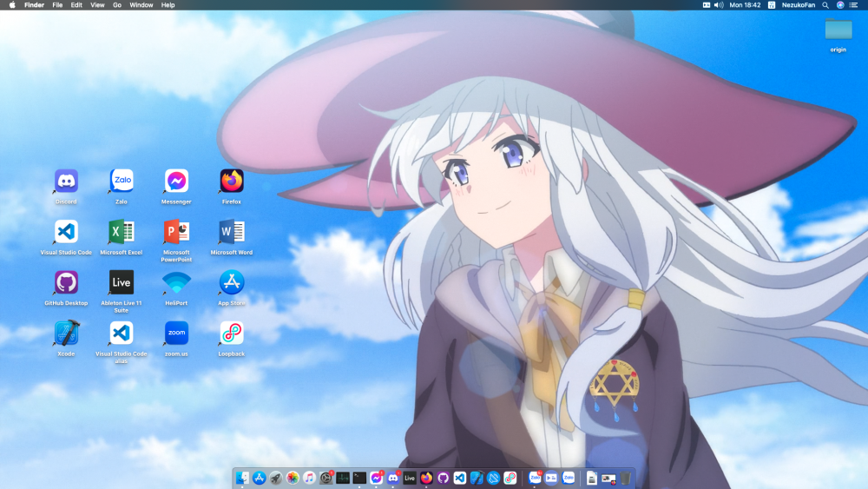Screen dimensions: 868x489
Task: Select the Microsoft Excel desktop icon
Action: coord(122,232)
